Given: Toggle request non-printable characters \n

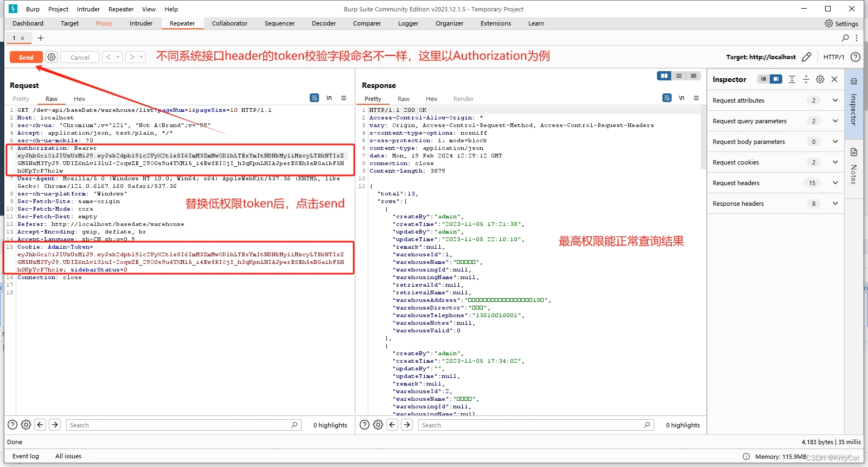Looking at the screenshot, I should click(x=329, y=98).
